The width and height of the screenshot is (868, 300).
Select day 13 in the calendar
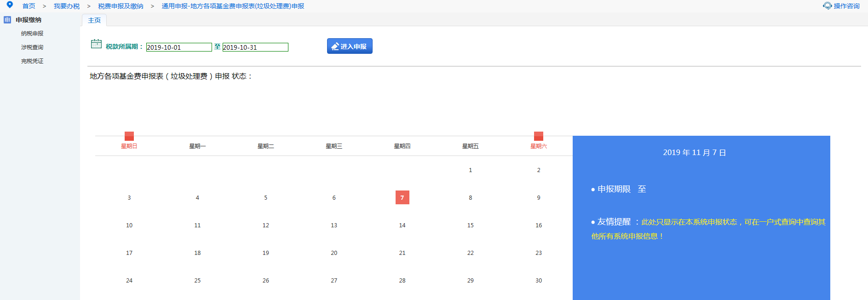(x=334, y=225)
